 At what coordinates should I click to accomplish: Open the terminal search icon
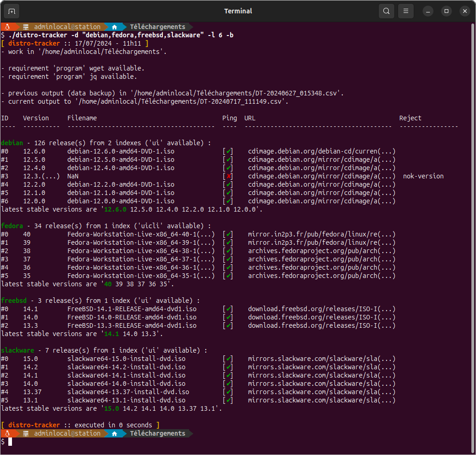[x=387, y=11]
